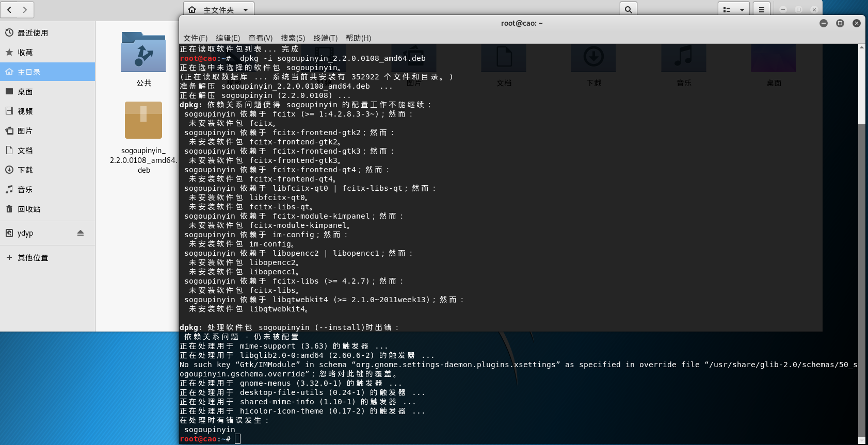Open 图片 in the sidebar
This screenshot has height=445, width=868.
47,131
